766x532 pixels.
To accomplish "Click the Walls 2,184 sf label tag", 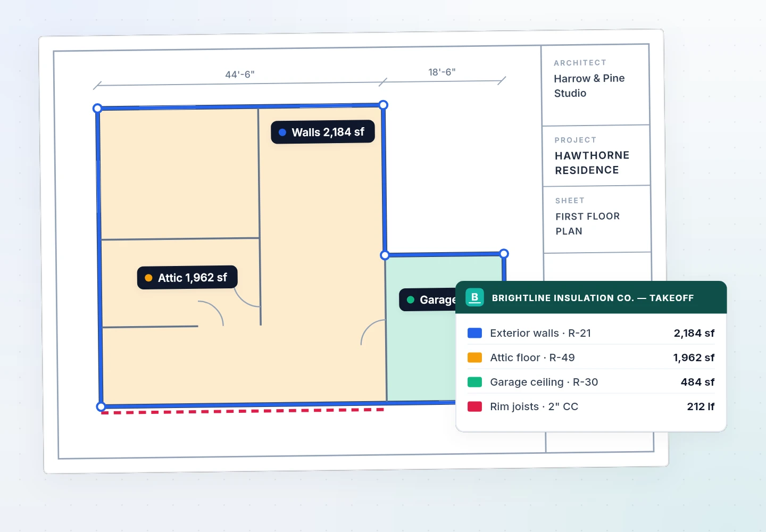I will click(323, 132).
